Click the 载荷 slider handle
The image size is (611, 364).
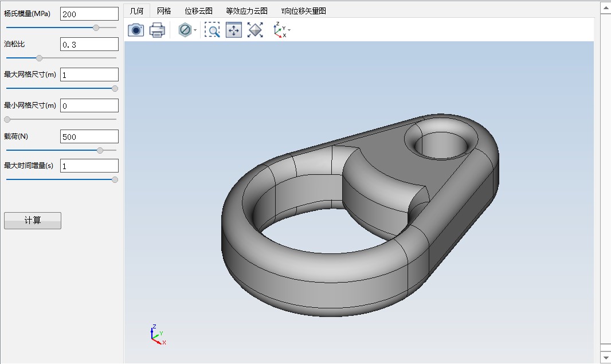(100, 150)
